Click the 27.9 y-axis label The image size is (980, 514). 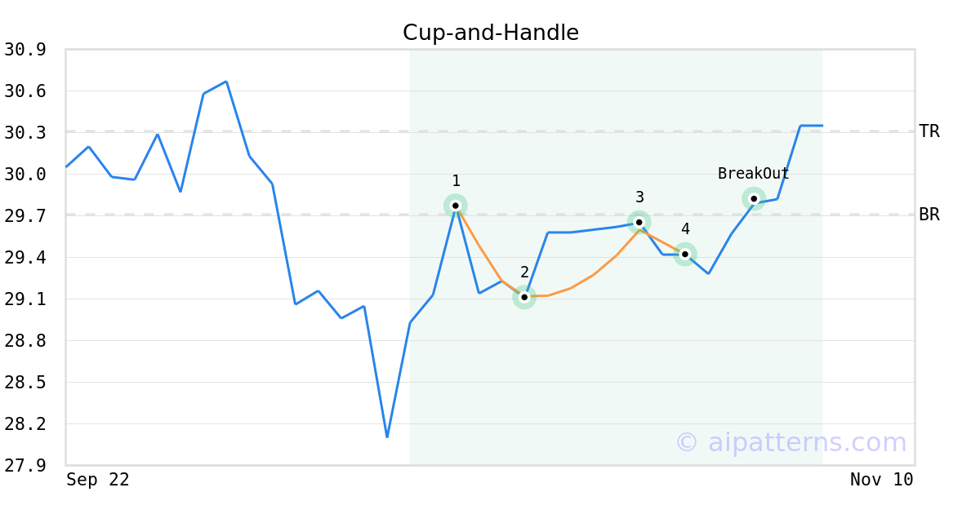click(24, 466)
